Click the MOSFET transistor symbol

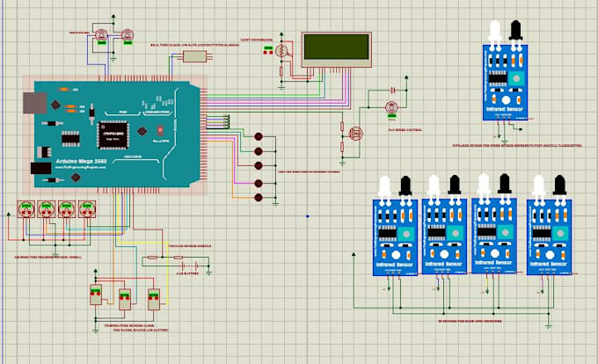(x=356, y=134)
